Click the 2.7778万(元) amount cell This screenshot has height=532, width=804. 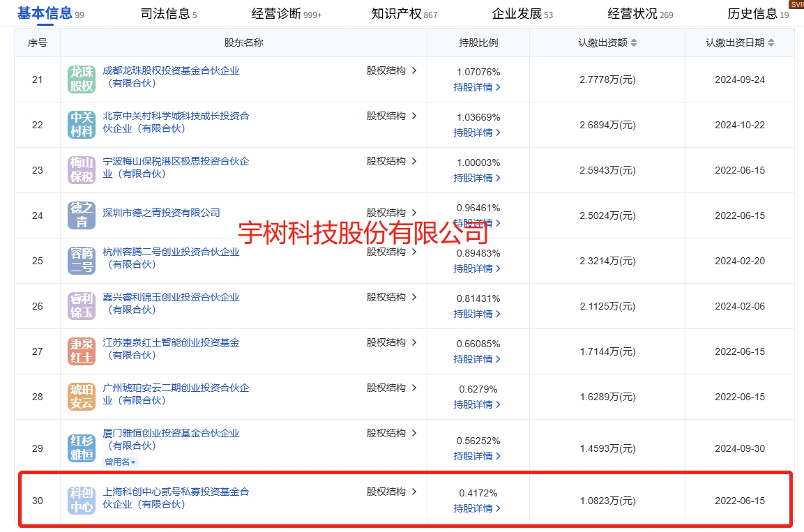[x=607, y=80]
